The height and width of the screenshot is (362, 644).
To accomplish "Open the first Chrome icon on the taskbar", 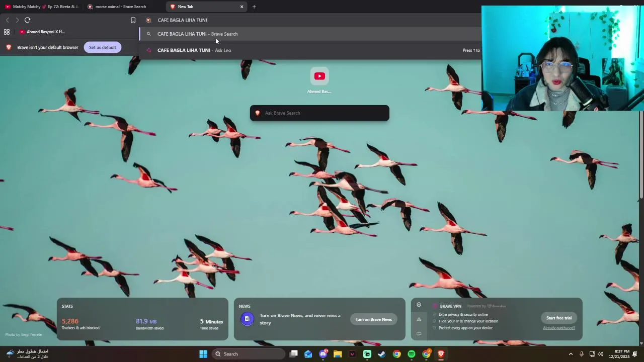I will tap(396, 354).
